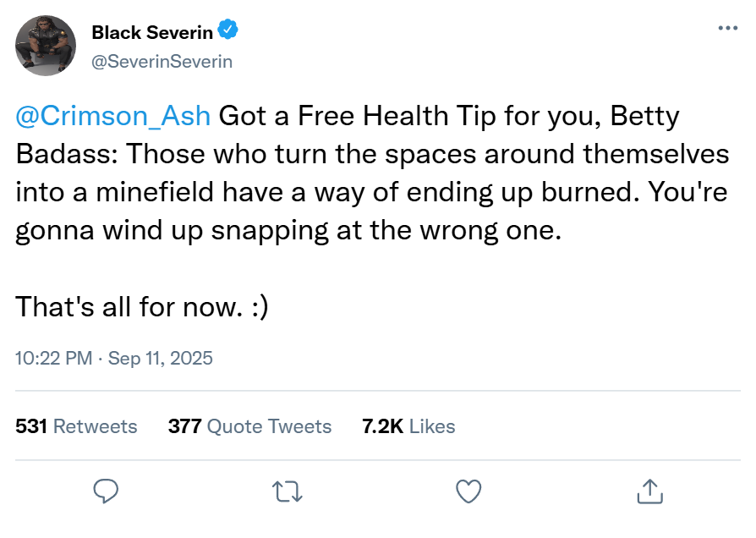Click the line "That's all for now. :)"
The height and width of the screenshot is (538, 756).
142,306
